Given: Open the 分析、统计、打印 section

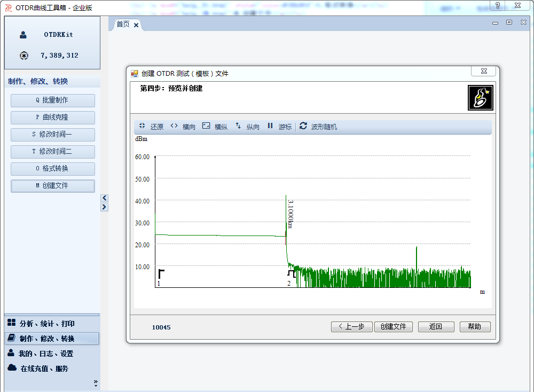Looking at the screenshot, I should tap(47, 324).
